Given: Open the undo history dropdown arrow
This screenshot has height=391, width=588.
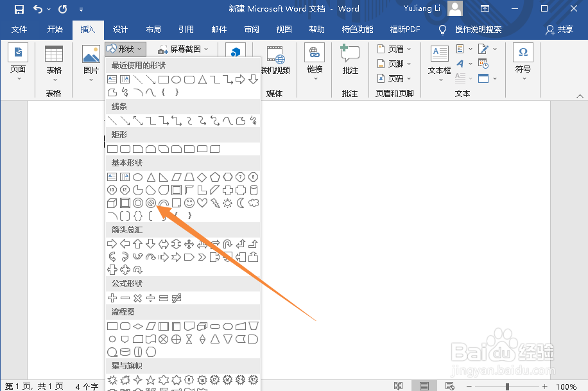Looking at the screenshot, I should tap(49, 9).
